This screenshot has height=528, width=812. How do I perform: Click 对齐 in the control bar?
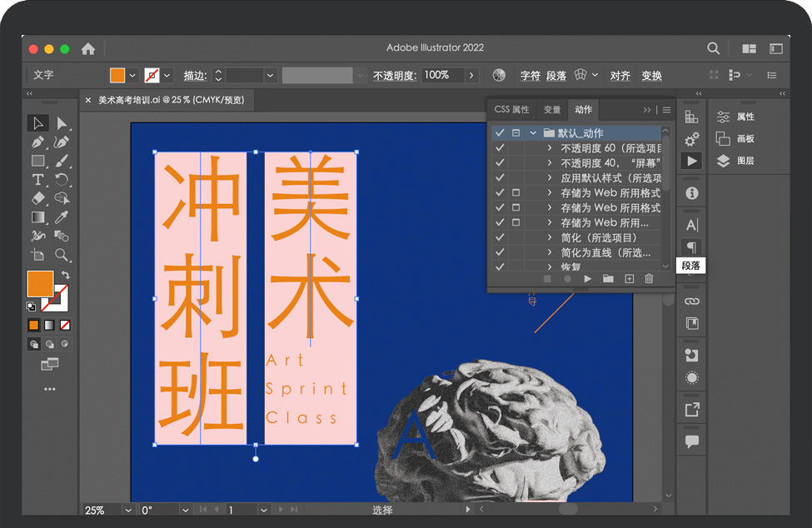(x=620, y=76)
